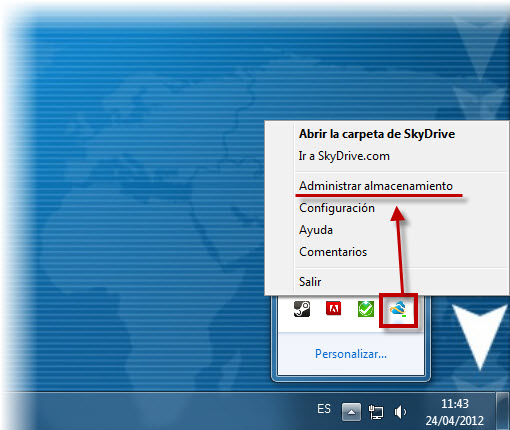Image resolution: width=510 pixels, height=430 pixels.
Task: Click 'Ayuda' in the SkyDrive menu
Action: (x=316, y=230)
